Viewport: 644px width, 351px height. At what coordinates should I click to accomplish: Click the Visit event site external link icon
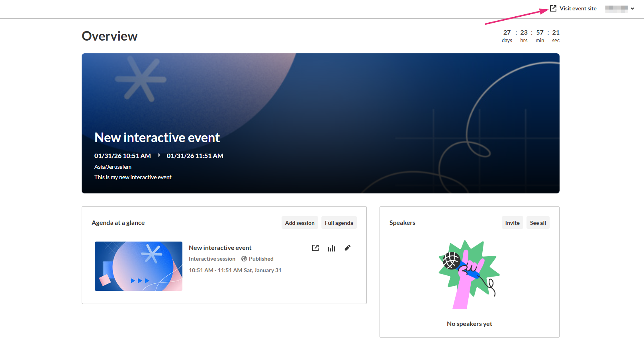[553, 8]
